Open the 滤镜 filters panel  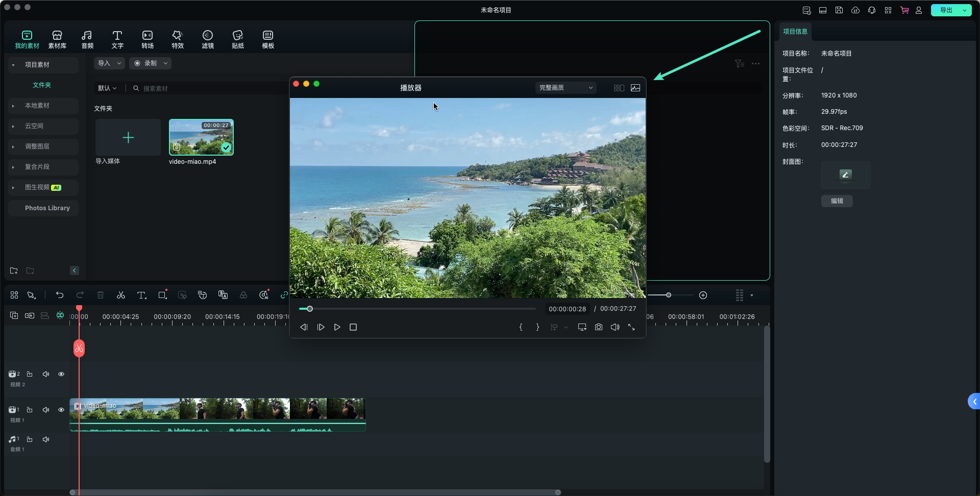point(207,39)
